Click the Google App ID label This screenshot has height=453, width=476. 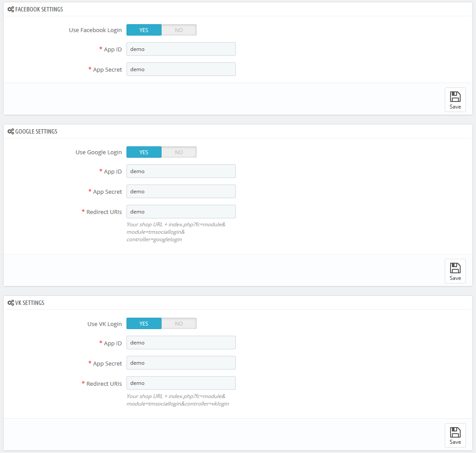click(112, 172)
